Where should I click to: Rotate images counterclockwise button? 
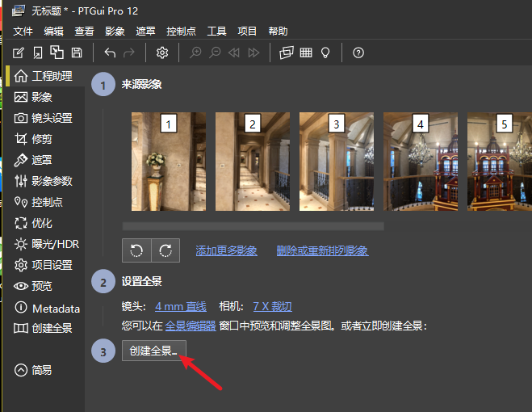136,250
